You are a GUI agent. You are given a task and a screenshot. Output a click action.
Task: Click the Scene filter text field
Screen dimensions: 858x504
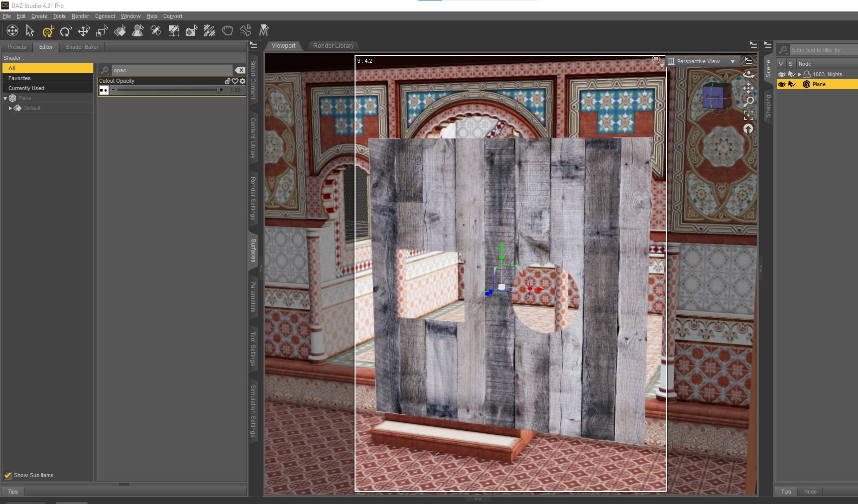(x=822, y=50)
